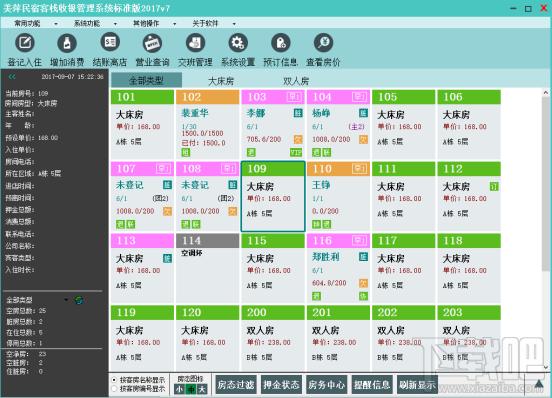Select room card 109
552x398 pixels.
tap(273, 196)
